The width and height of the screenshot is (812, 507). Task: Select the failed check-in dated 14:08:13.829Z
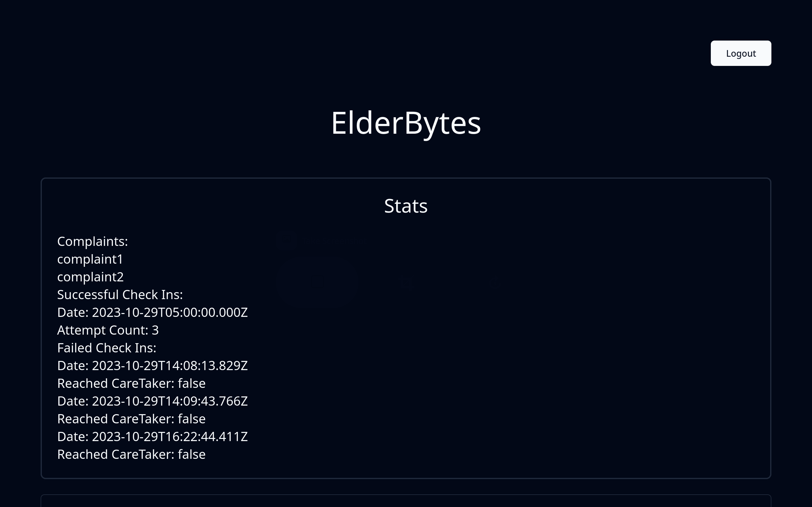coord(152,366)
